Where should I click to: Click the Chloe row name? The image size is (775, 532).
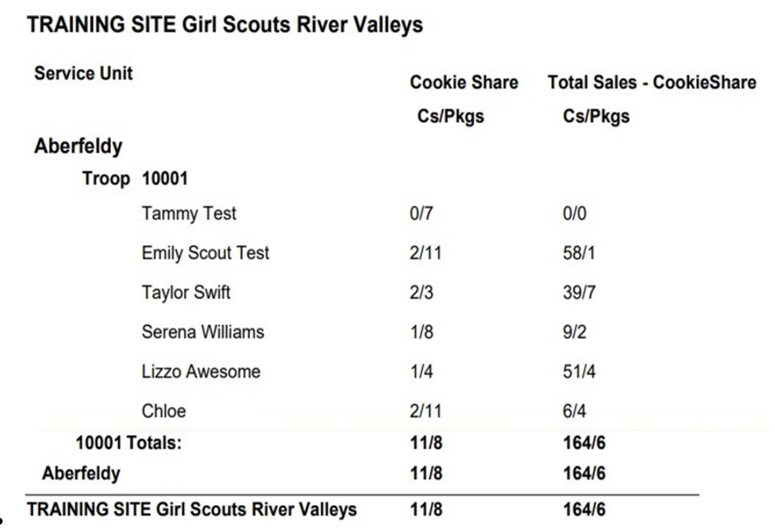pyautogui.click(x=164, y=411)
